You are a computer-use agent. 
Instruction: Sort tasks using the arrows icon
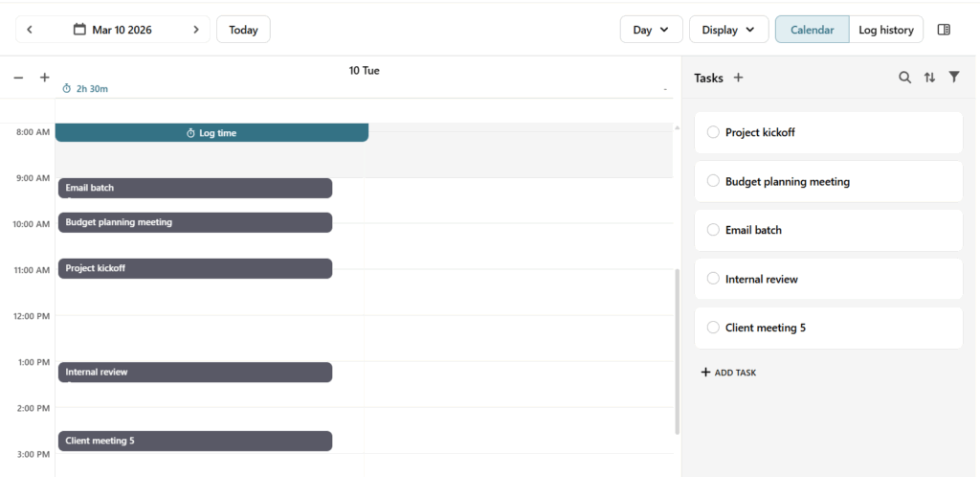[x=929, y=78]
